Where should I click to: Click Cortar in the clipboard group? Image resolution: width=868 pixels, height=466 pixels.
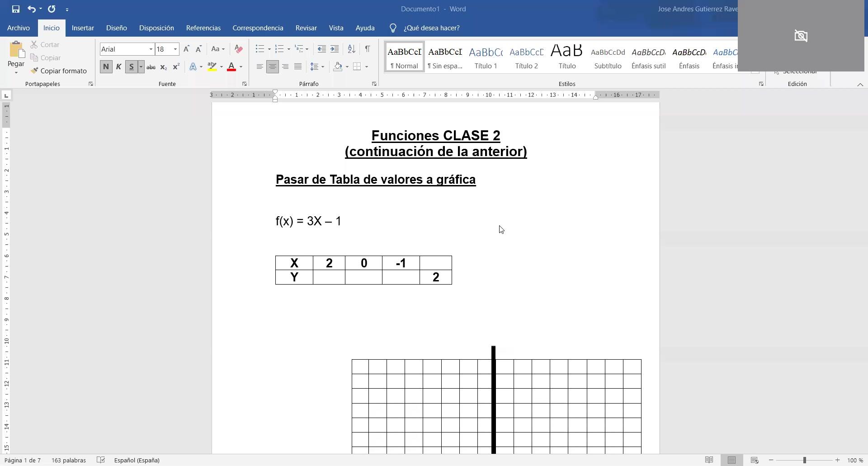point(45,45)
